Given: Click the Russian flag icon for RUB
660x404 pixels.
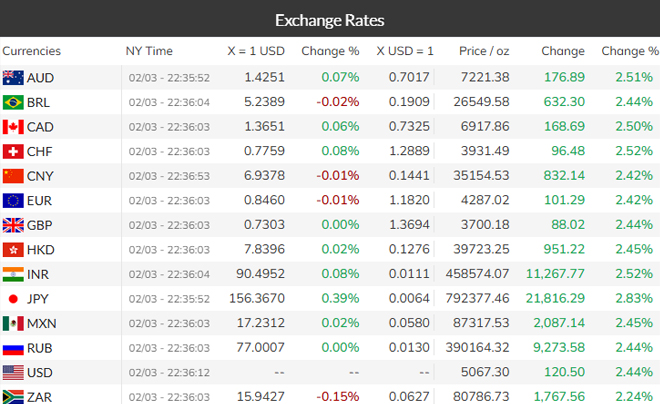Looking at the screenshot, I should [13, 347].
